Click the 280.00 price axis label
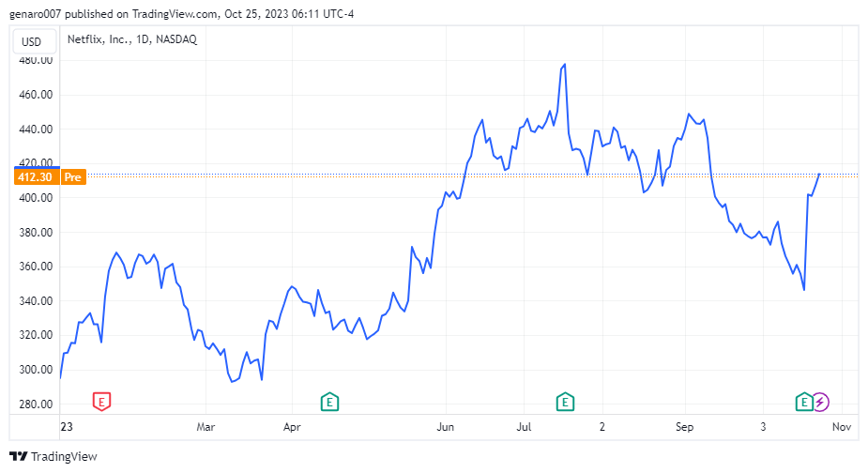Viewport: 868px width, 473px height. point(36,404)
